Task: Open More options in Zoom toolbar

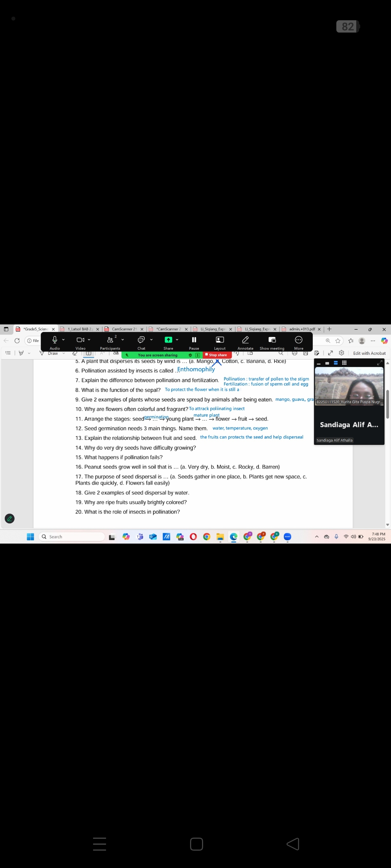Action: [299, 340]
